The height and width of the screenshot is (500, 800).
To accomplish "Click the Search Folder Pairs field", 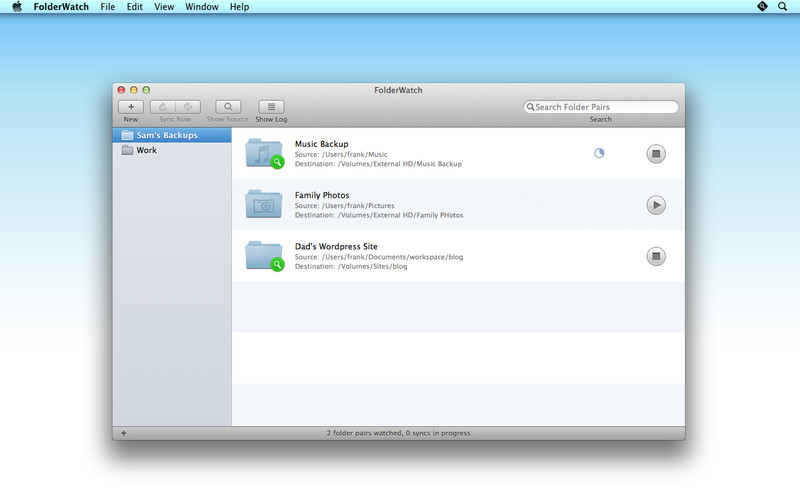I will point(604,107).
